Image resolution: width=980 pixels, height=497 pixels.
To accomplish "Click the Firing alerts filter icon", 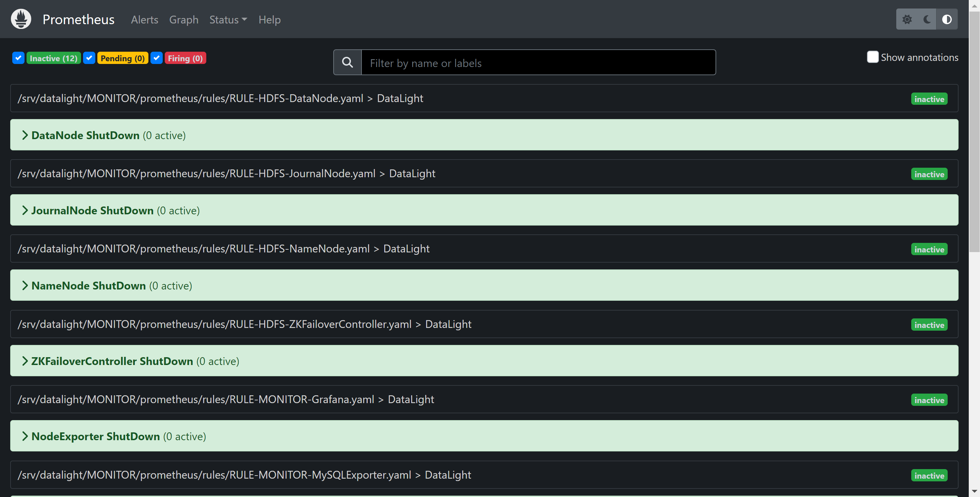I will 157,58.
